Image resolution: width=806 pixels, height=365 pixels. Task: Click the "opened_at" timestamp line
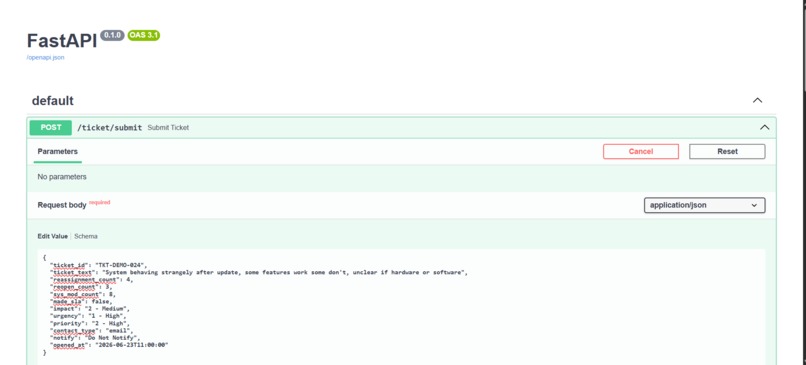point(109,345)
